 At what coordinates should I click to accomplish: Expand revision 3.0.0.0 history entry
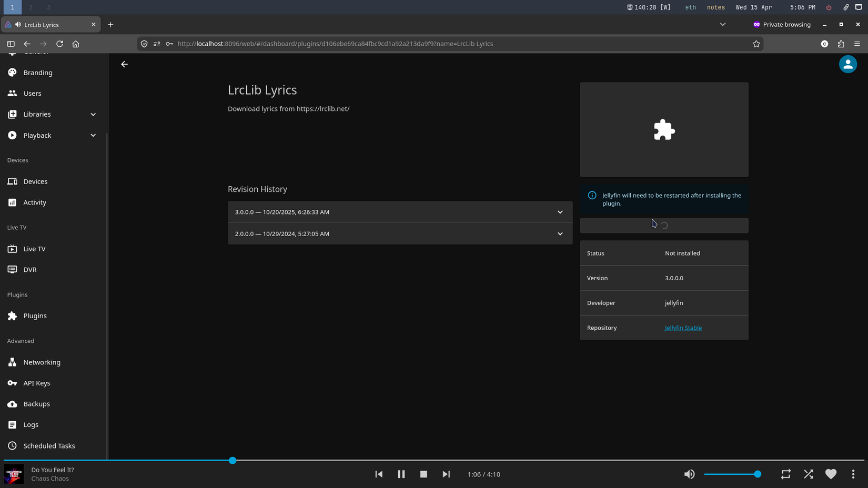[x=560, y=212]
